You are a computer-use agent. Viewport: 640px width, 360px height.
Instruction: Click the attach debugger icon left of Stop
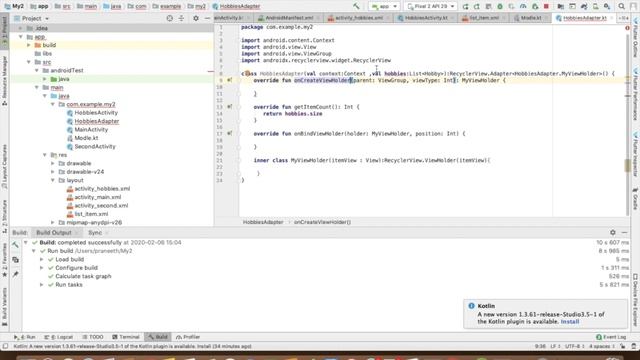point(535,7)
